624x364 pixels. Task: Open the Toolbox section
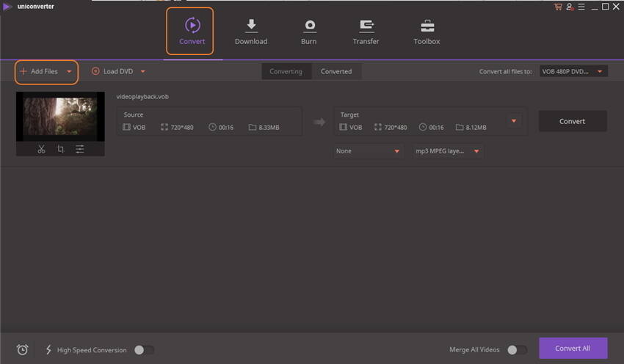coord(427,31)
